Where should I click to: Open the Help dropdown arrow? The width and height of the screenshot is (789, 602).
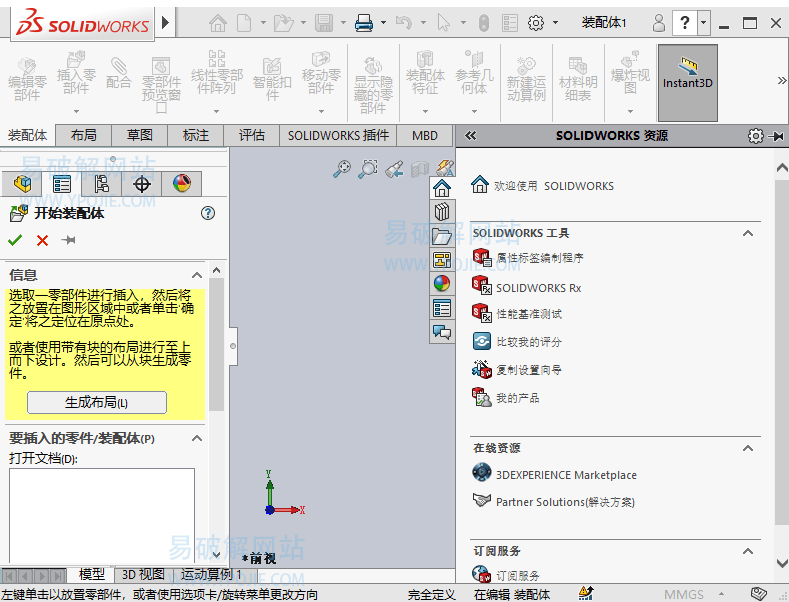point(703,23)
